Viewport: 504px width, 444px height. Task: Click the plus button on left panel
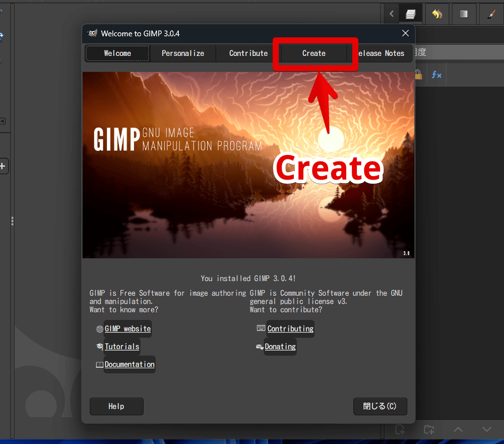3,166
